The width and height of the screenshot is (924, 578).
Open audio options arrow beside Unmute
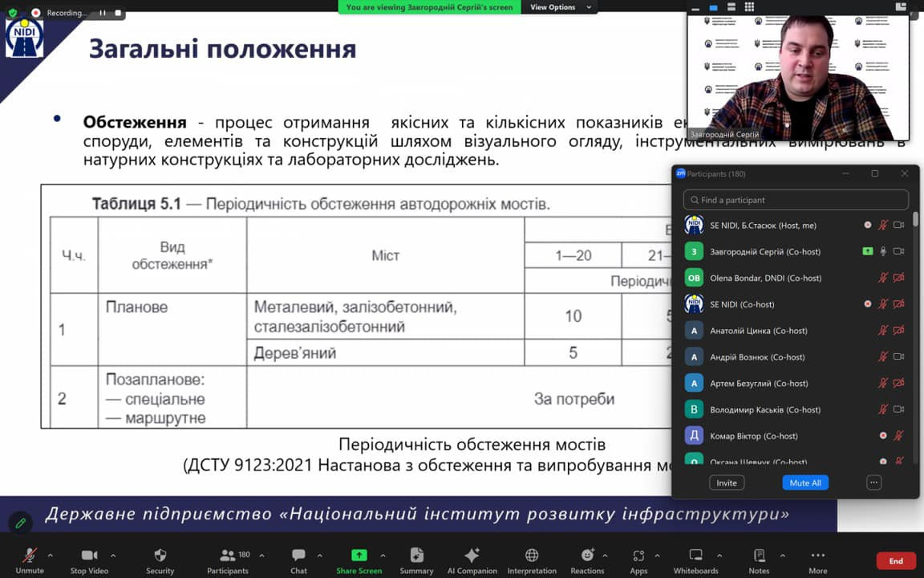pos(51,555)
